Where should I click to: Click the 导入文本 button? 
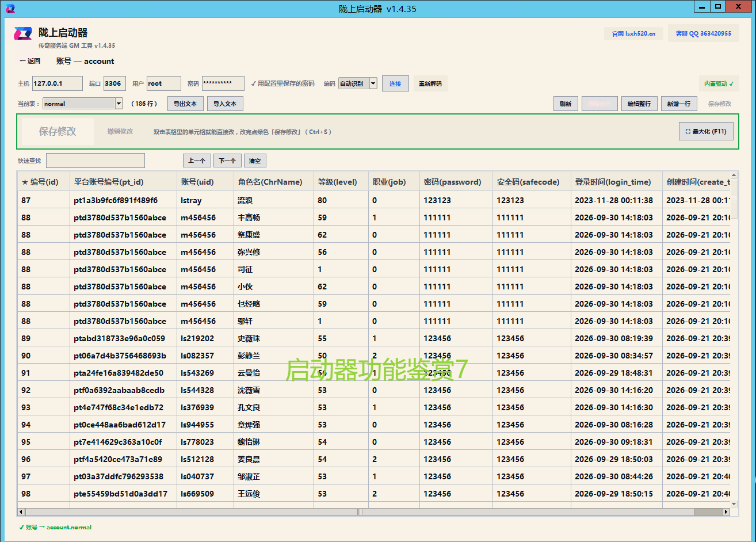tap(225, 104)
